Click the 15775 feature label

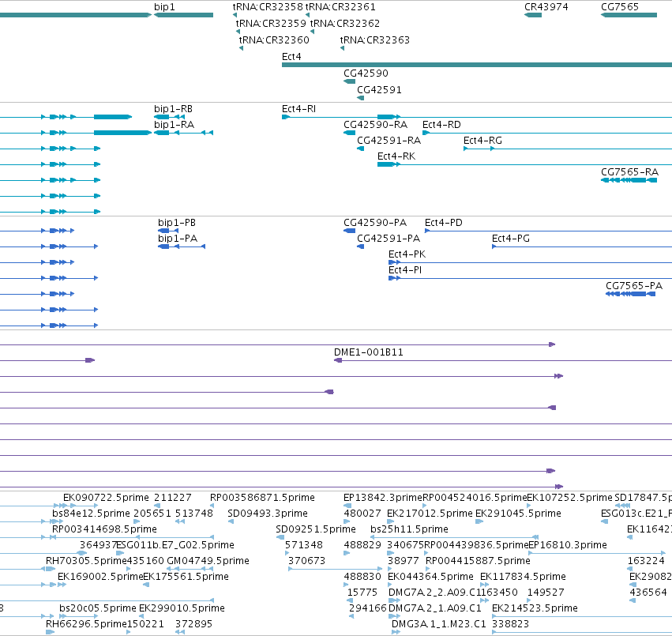(x=362, y=593)
